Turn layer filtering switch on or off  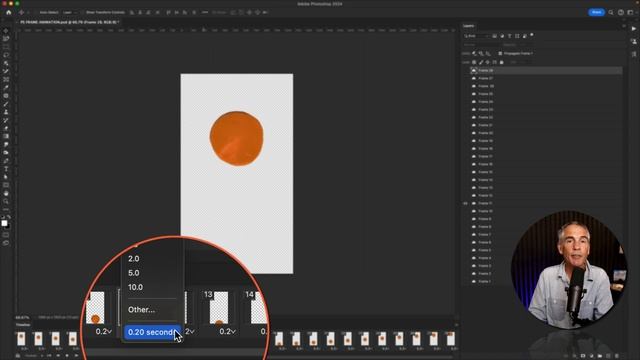(x=532, y=36)
